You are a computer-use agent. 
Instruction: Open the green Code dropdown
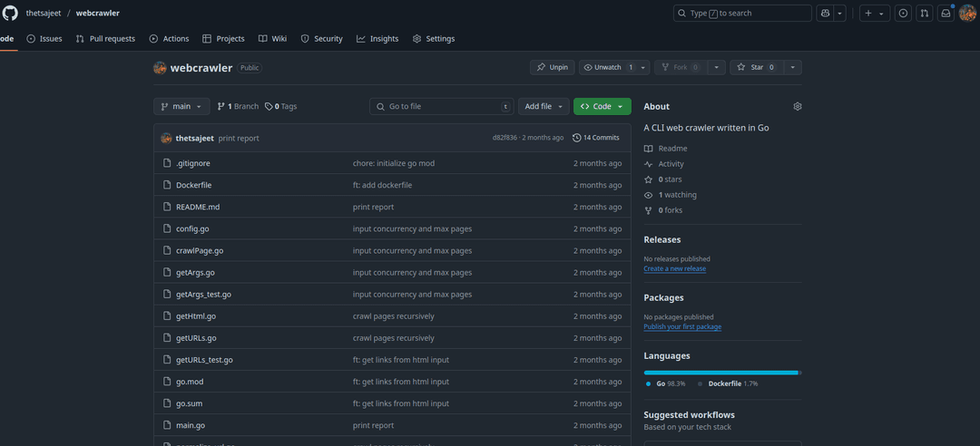point(602,106)
